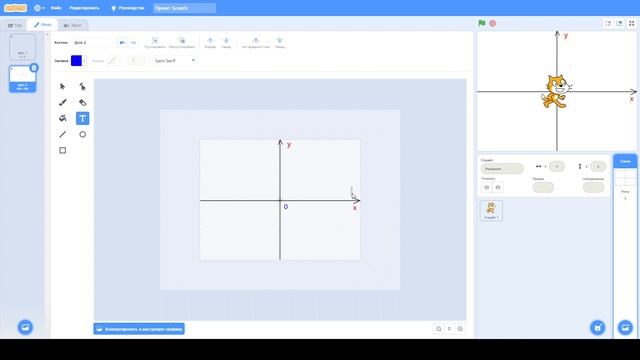Open the Tutorials link
The height and width of the screenshot is (360, 640).
tap(128, 8)
